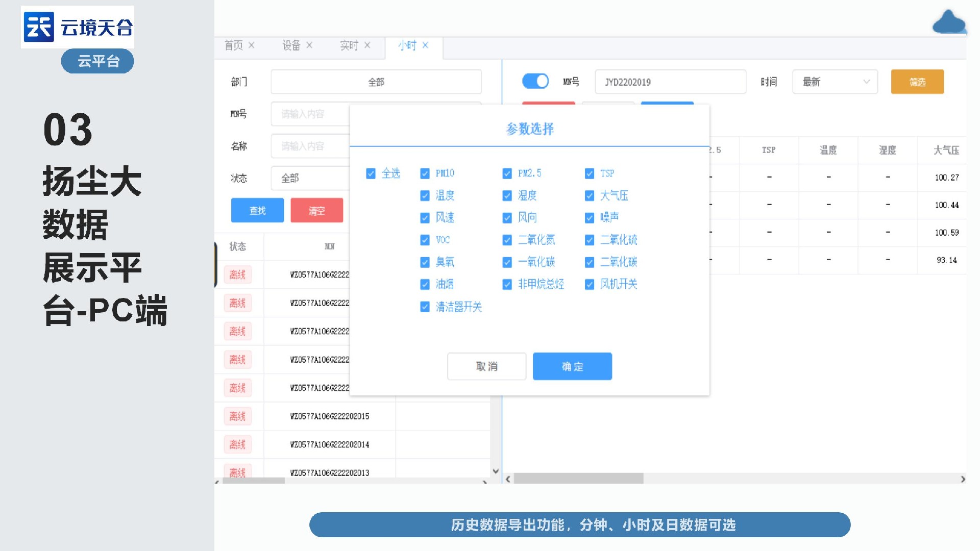Switch to the 设备 tab
The width and height of the screenshot is (980, 551).
291,45
